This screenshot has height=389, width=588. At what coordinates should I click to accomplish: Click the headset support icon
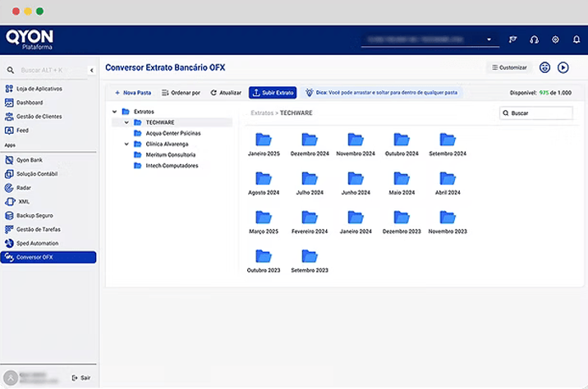click(x=535, y=39)
